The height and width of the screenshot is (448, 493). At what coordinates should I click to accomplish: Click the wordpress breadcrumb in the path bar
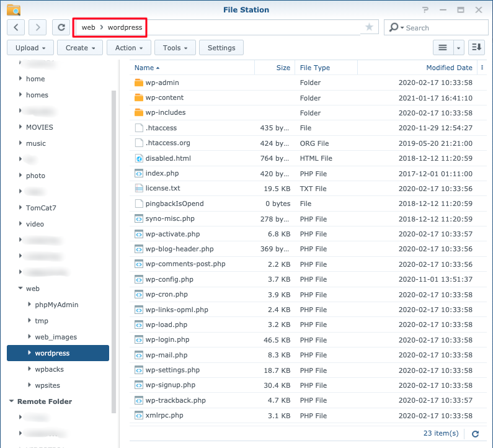point(125,27)
